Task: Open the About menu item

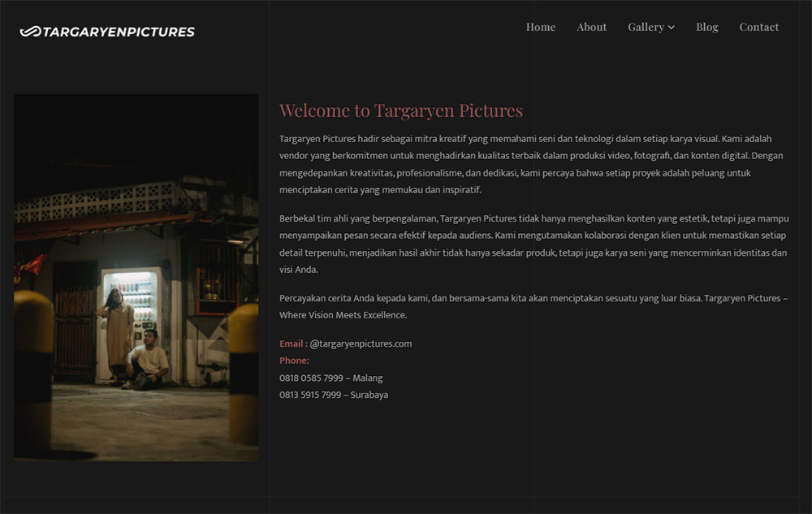Action: (591, 27)
